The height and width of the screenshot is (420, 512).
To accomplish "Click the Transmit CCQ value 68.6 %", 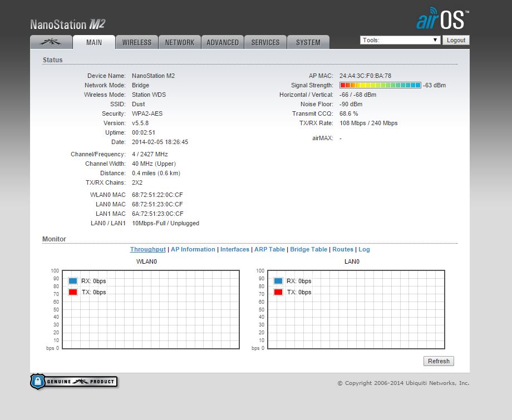I will (x=349, y=113).
